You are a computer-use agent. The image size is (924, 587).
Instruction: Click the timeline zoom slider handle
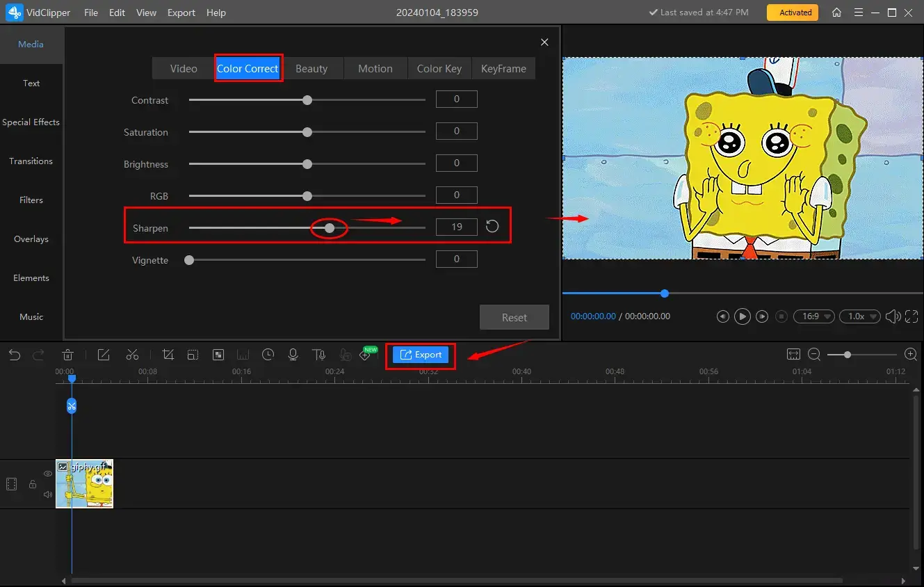(x=847, y=355)
